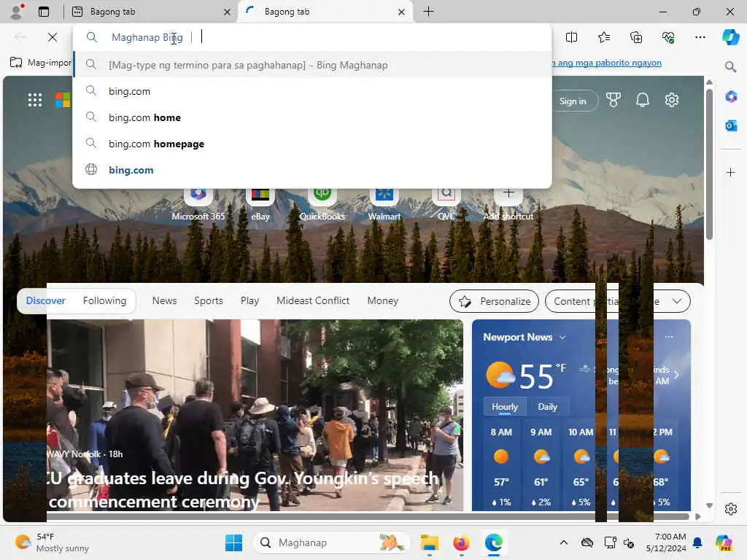Open the graduates news article image

(x=255, y=415)
